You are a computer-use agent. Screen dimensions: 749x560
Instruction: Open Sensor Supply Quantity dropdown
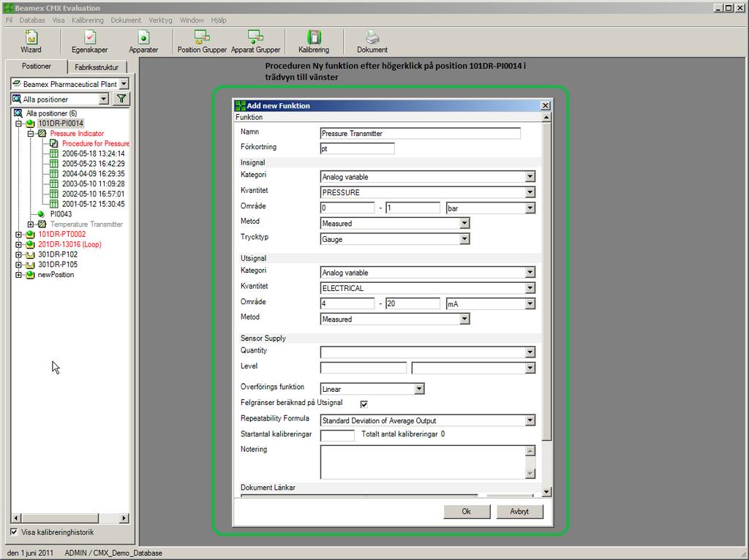coord(530,352)
